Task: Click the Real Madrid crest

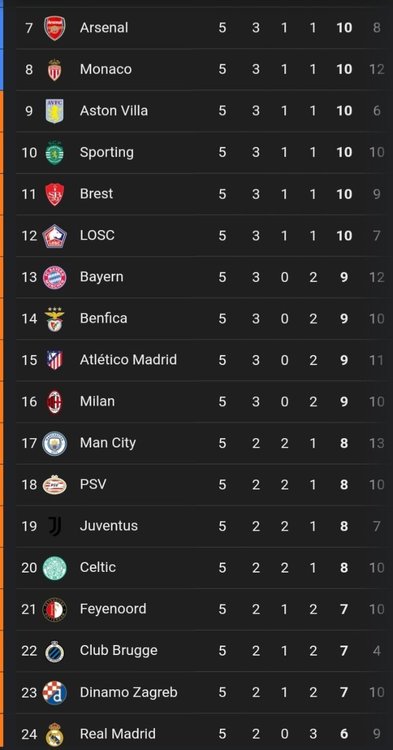Action: point(55,734)
